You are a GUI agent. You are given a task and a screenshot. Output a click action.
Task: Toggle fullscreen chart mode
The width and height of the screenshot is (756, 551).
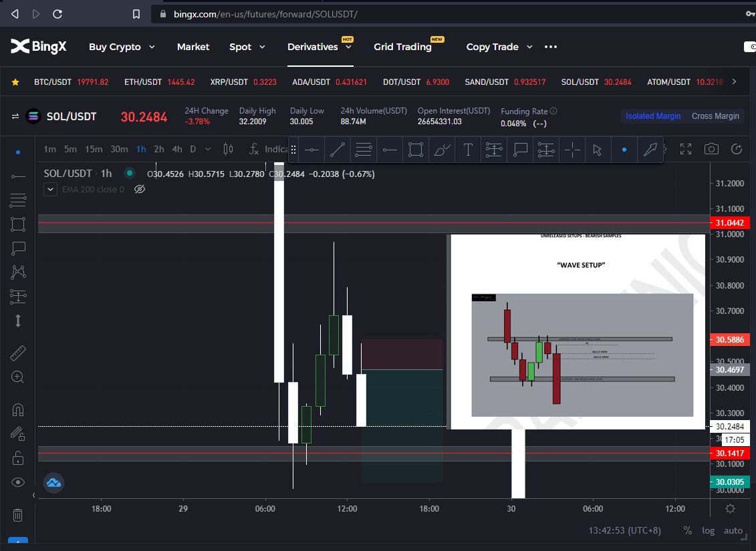pyautogui.click(x=686, y=149)
